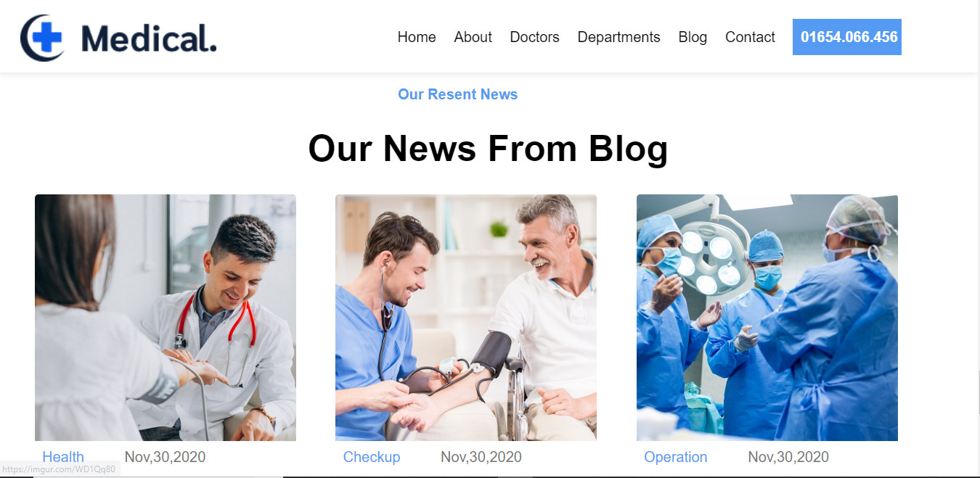
Task: Open the Departments navigation link
Action: click(618, 37)
